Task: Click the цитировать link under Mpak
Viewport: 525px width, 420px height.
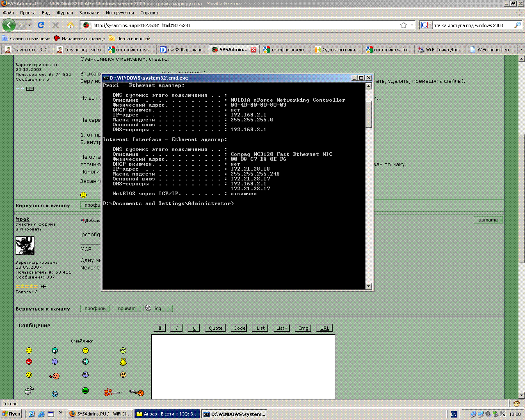Action: [29, 229]
